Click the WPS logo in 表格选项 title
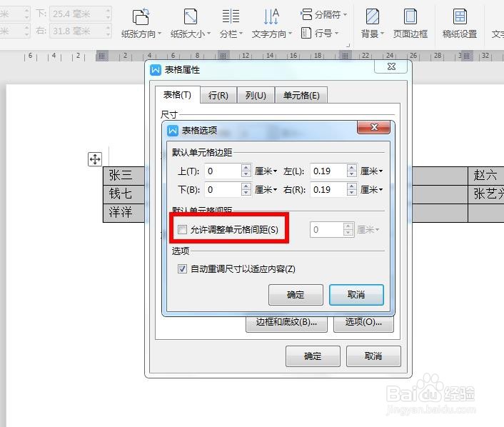 click(173, 130)
